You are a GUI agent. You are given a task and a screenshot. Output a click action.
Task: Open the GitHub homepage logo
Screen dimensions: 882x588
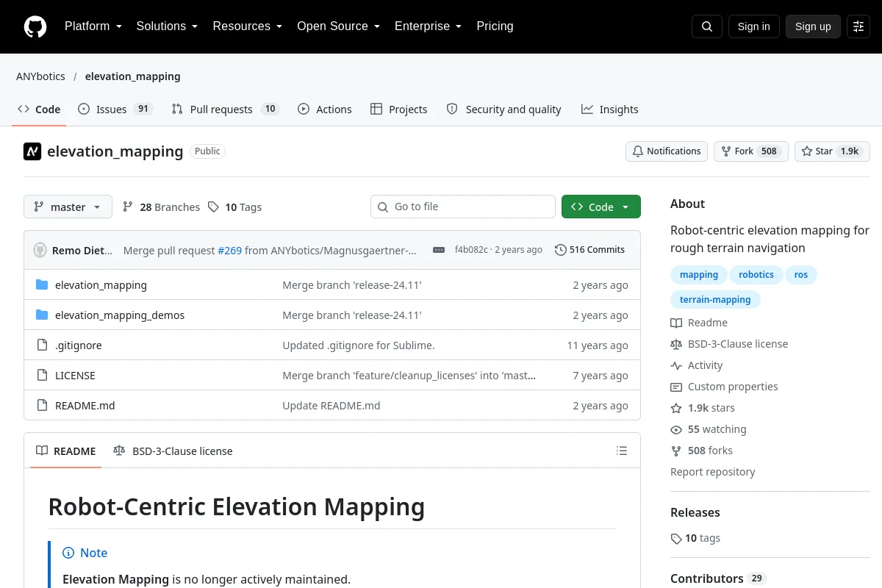[35, 26]
